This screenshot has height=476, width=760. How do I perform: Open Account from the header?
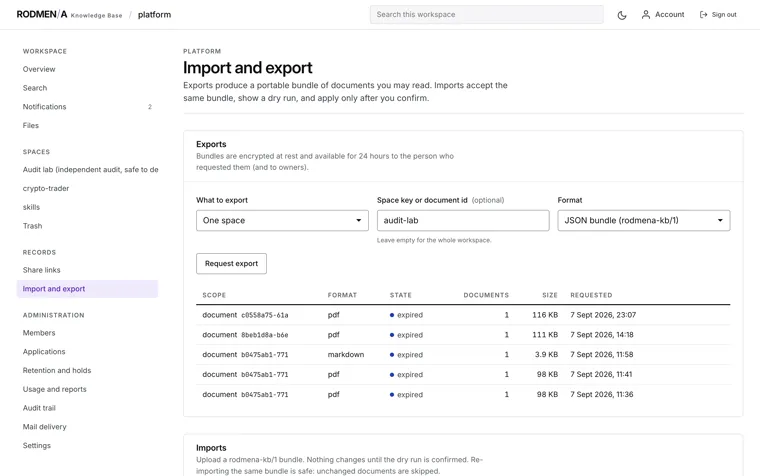point(663,15)
